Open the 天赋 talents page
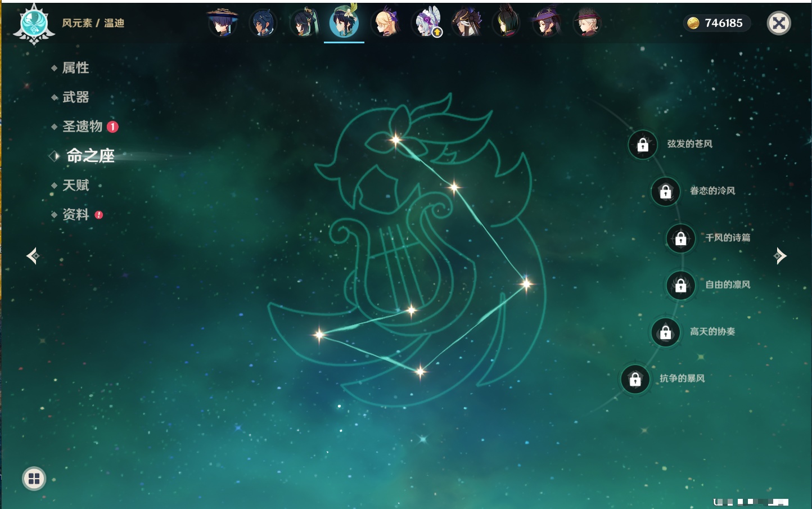The width and height of the screenshot is (812, 509). (x=75, y=185)
